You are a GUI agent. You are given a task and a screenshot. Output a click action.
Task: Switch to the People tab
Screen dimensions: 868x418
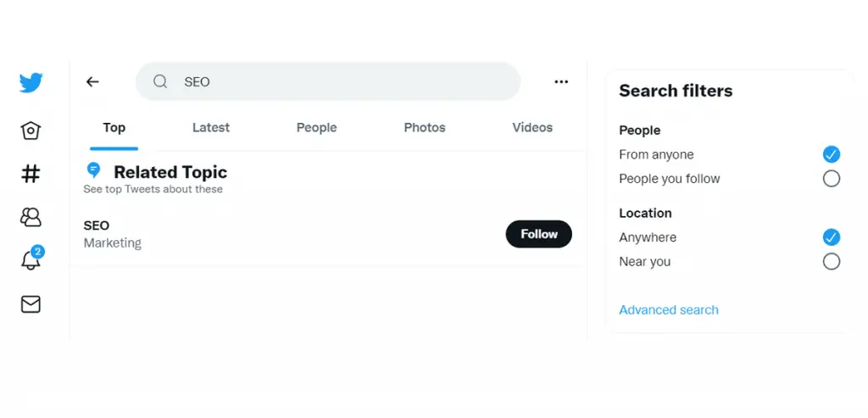(317, 127)
